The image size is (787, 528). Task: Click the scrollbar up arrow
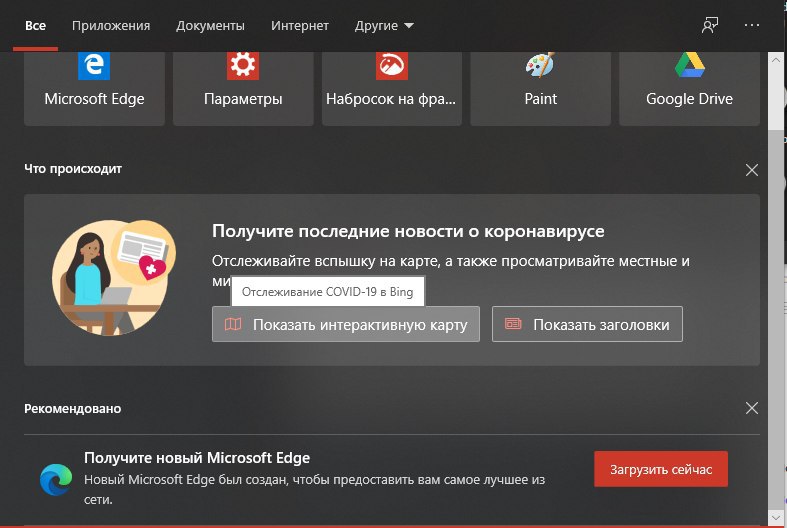click(x=775, y=60)
